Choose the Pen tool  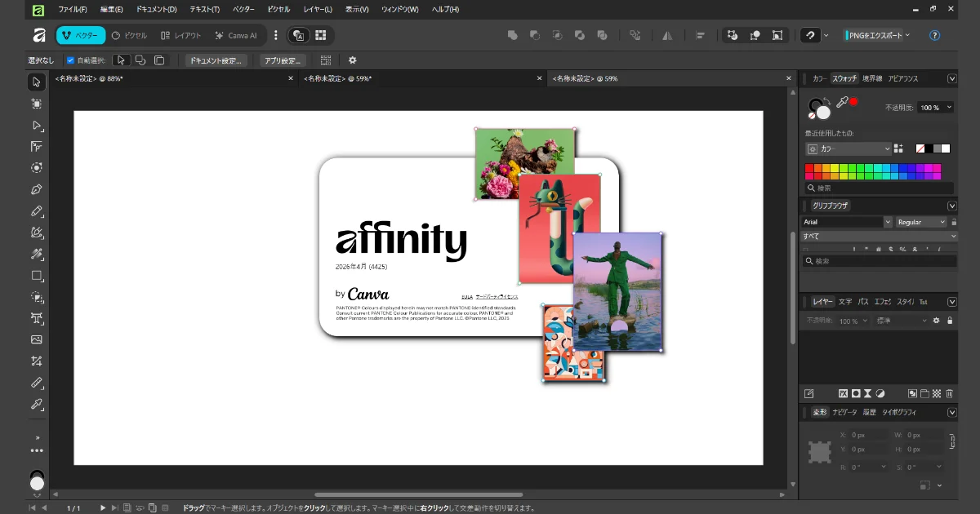37,189
